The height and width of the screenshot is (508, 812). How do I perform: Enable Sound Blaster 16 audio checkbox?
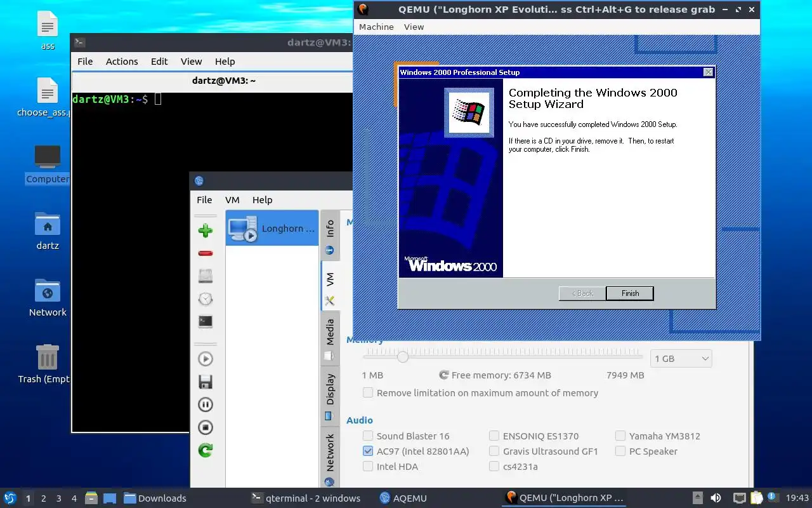point(368,436)
